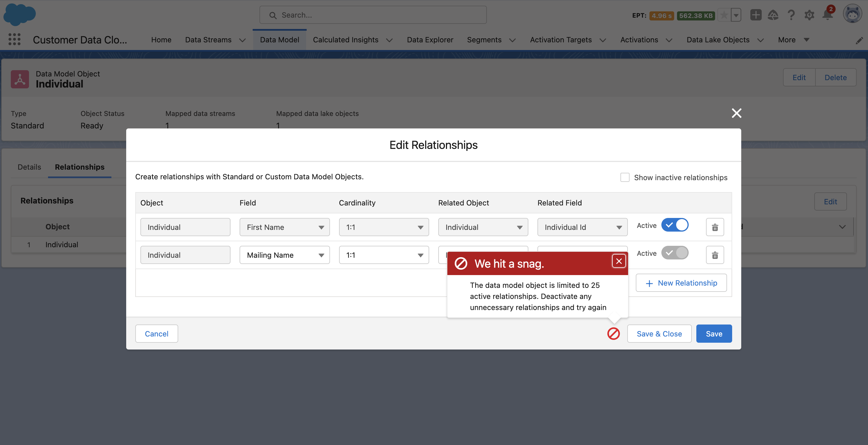Delete the First Name relationship row
The height and width of the screenshot is (445, 868).
[715, 227]
